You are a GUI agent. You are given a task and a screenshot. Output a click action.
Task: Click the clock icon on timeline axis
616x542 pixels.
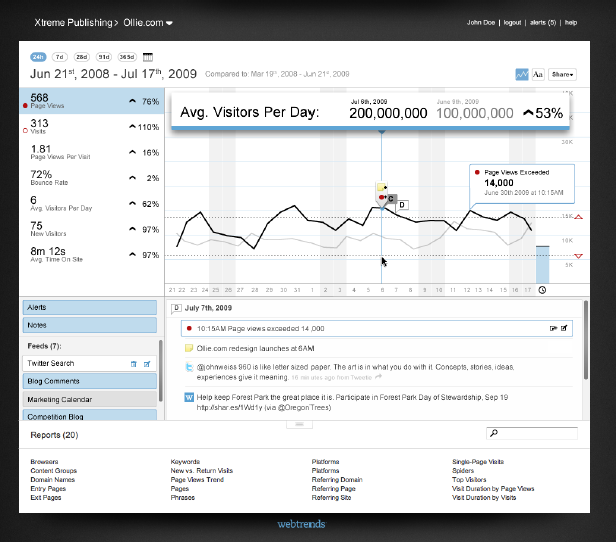coord(542,290)
